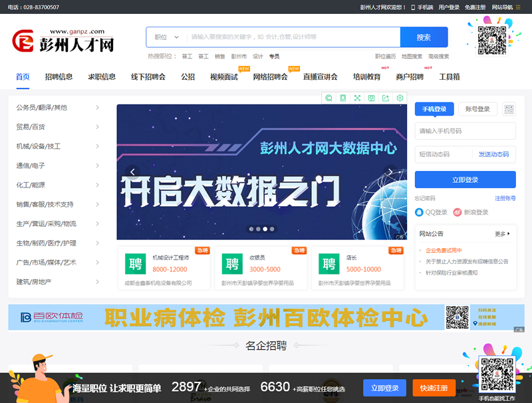Open 培训教育 nav item

[367, 77]
